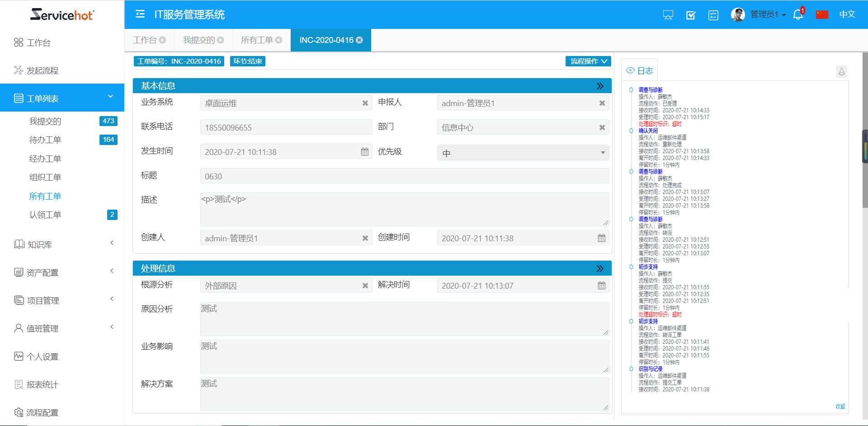The width and height of the screenshot is (868, 426).
Task: Click the checklist icon in header
Action: pos(713,15)
